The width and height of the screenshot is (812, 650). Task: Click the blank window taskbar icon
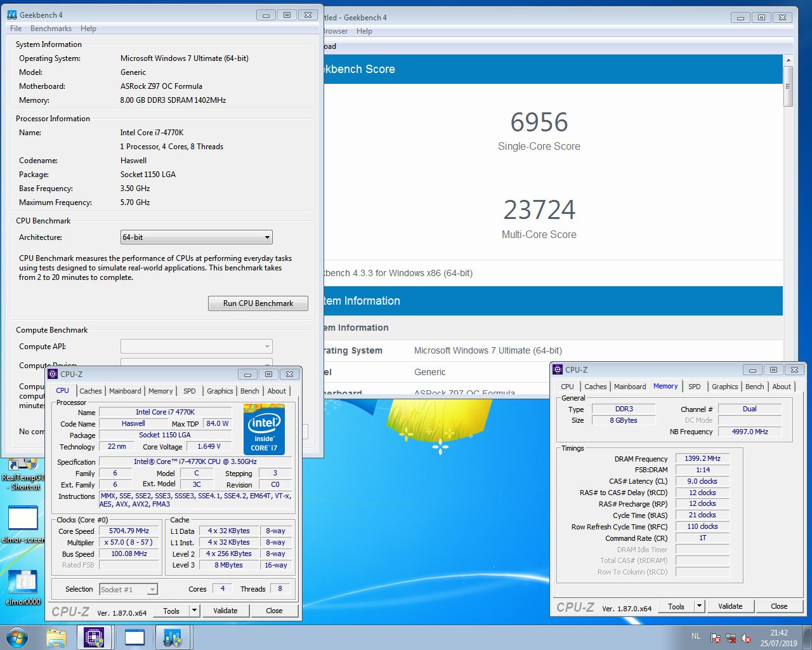(134, 638)
